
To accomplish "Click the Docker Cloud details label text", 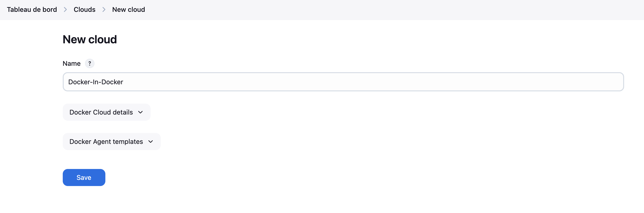I will coord(101,112).
